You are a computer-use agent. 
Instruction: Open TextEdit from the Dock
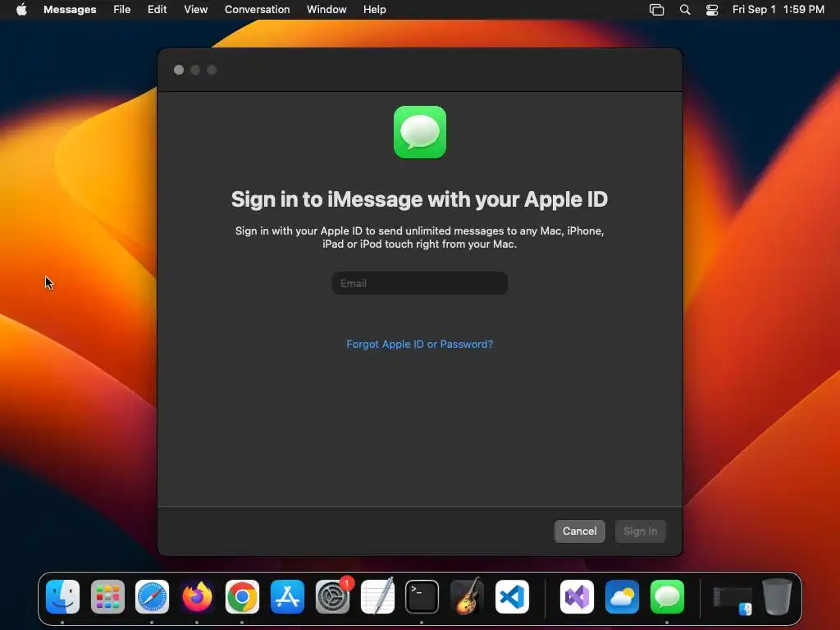click(x=377, y=596)
